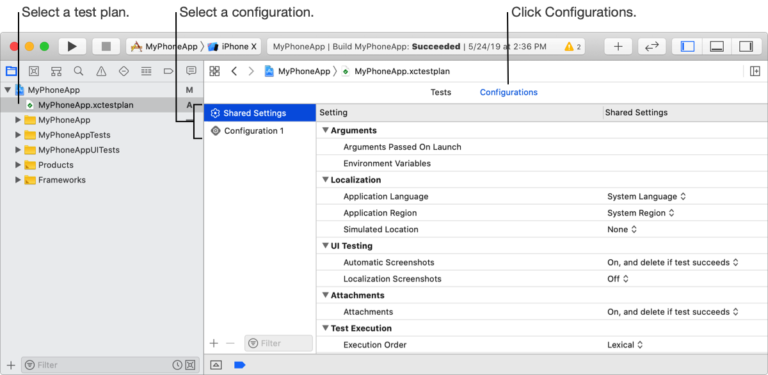Click the Run play button
Screen dimensions: 768x375
coord(72,47)
